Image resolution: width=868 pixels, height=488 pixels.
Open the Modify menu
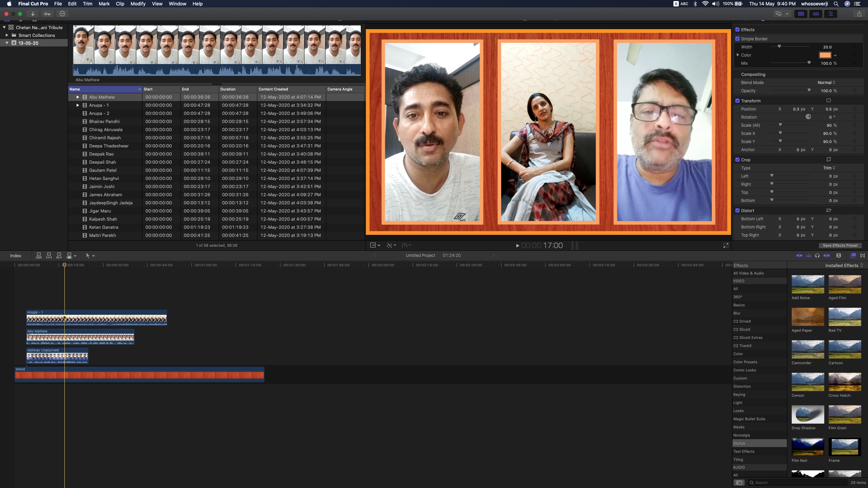click(138, 4)
